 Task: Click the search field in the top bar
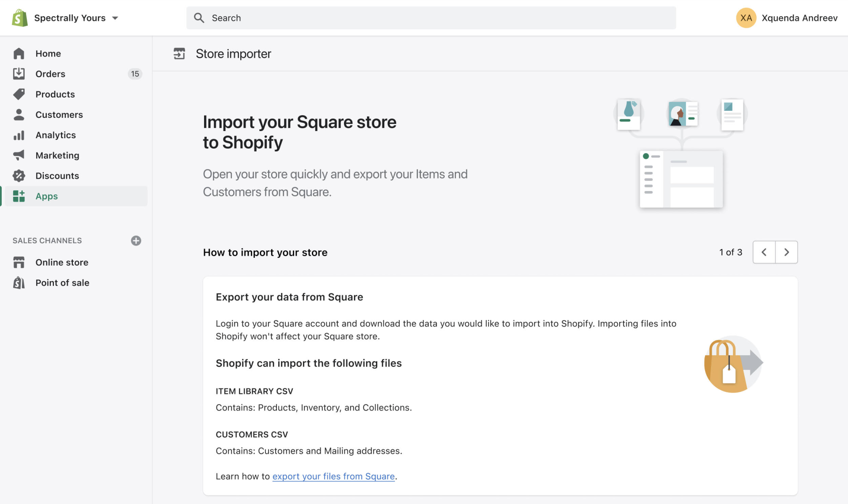click(x=431, y=18)
